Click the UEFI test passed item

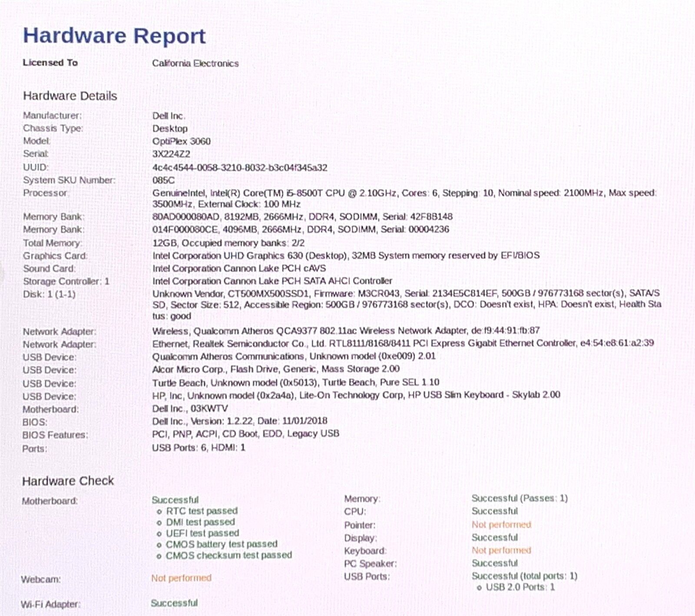(x=202, y=533)
